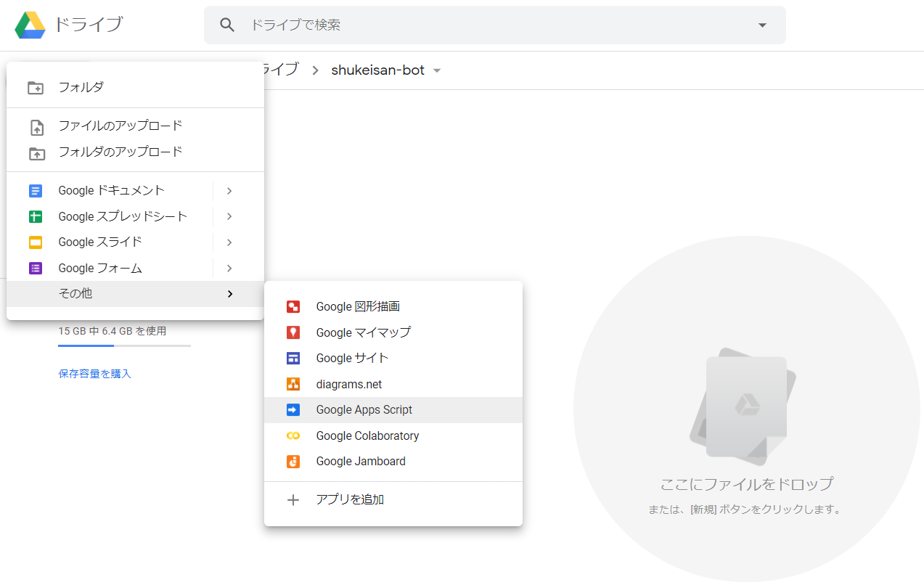Click the folder upload icon

pyautogui.click(x=36, y=153)
